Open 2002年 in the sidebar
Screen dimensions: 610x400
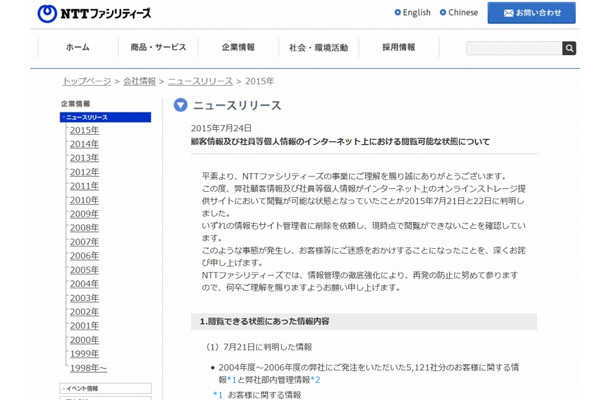[x=84, y=312]
